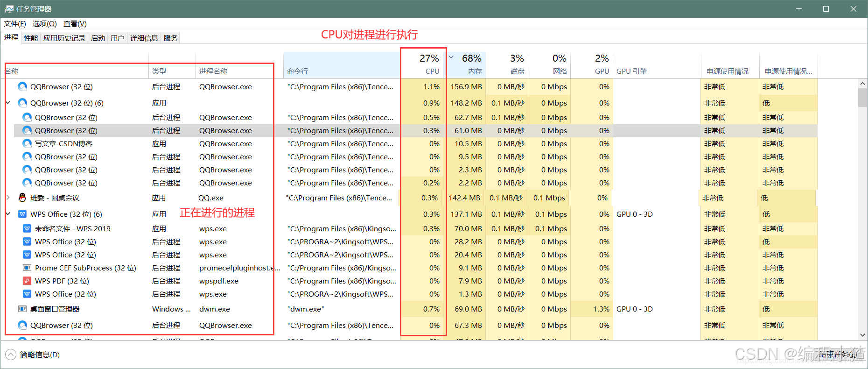868x369 pixels.
Task: Click the 命令行 column header
Action: (342, 65)
